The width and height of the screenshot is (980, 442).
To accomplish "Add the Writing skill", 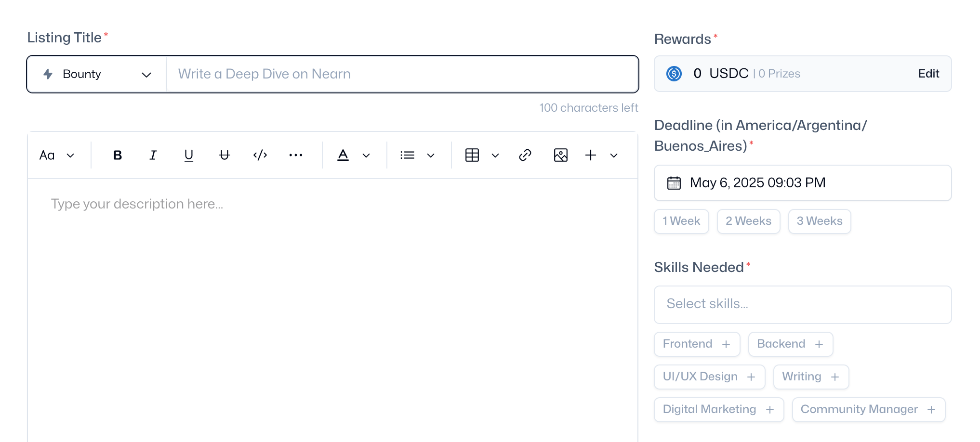I will (x=811, y=377).
